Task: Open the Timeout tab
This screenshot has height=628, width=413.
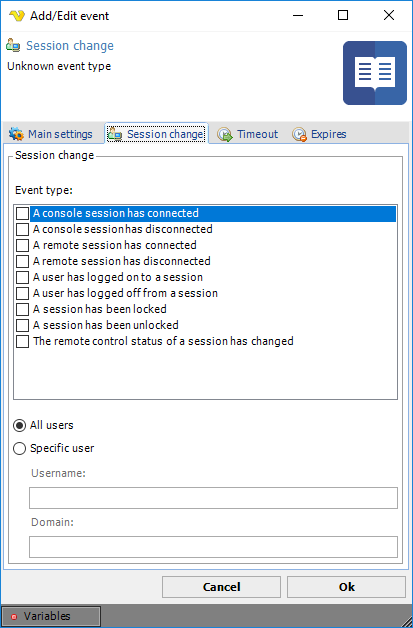Action: pyautogui.click(x=248, y=134)
